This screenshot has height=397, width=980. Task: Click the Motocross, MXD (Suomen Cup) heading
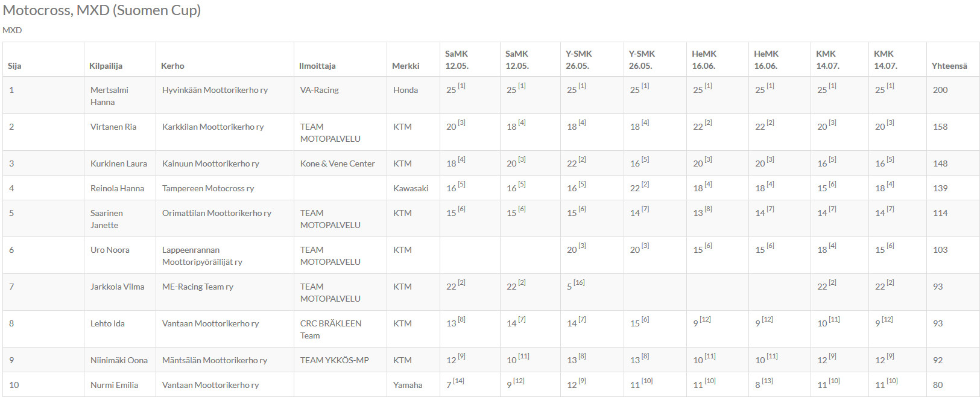[x=102, y=10]
